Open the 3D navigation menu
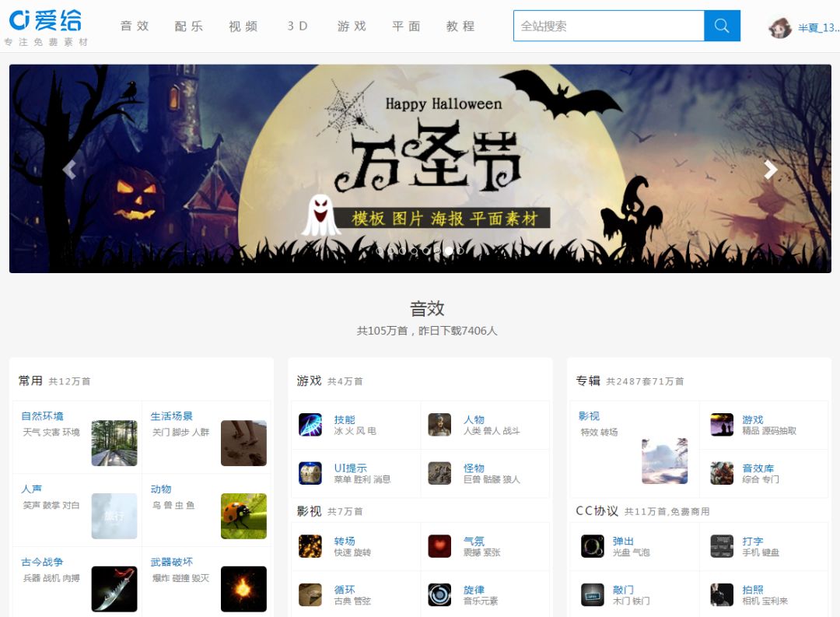Viewport: 840px width, 617px height. pyautogui.click(x=297, y=26)
